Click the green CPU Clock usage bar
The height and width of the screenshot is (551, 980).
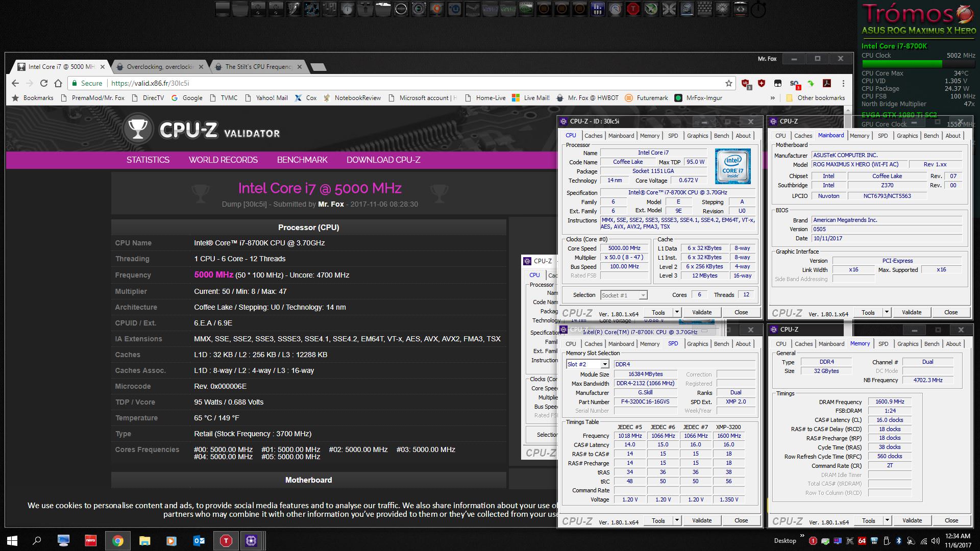pyautogui.click(x=902, y=64)
